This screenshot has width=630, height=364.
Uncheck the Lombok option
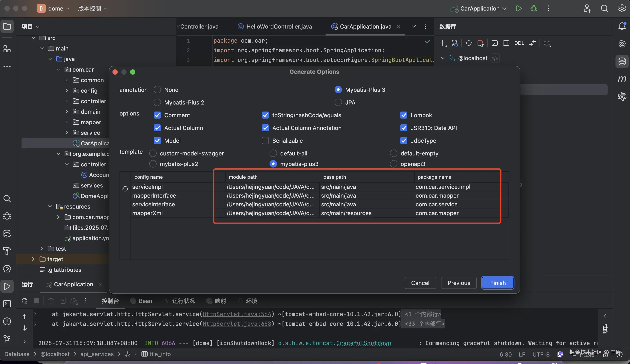(404, 115)
